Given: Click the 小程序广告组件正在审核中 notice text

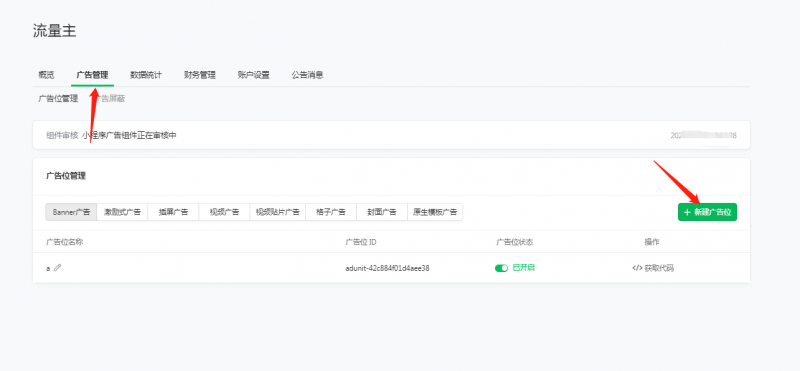Looking at the screenshot, I should (x=130, y=135).
